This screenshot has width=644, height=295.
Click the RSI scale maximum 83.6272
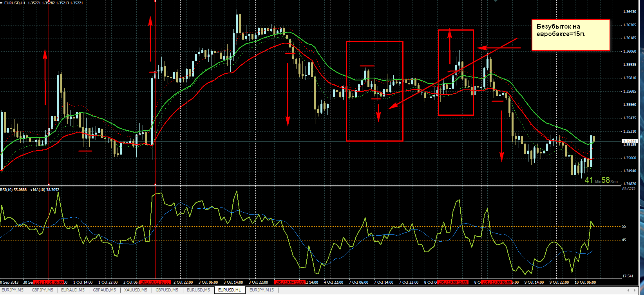(629, 189)
